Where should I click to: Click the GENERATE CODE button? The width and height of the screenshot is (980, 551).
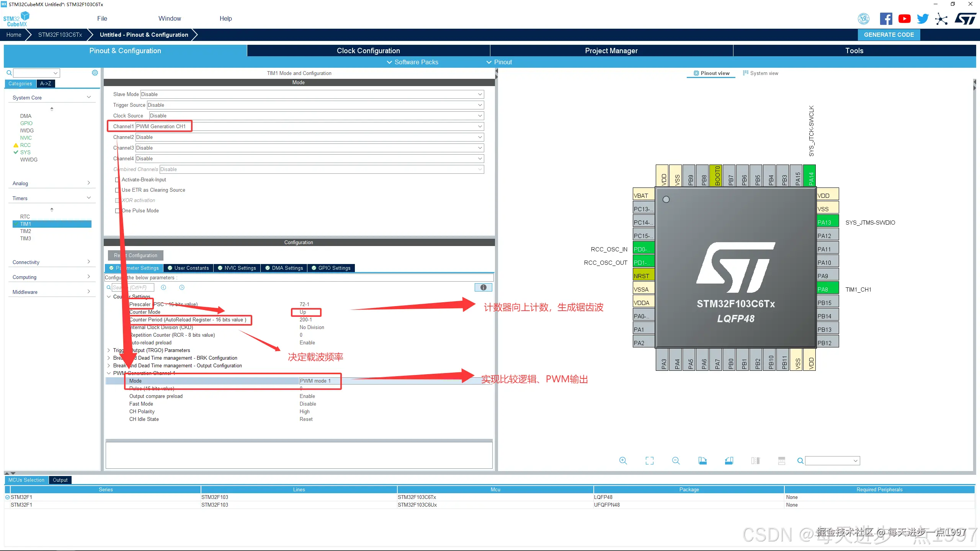tap(889, 34)
